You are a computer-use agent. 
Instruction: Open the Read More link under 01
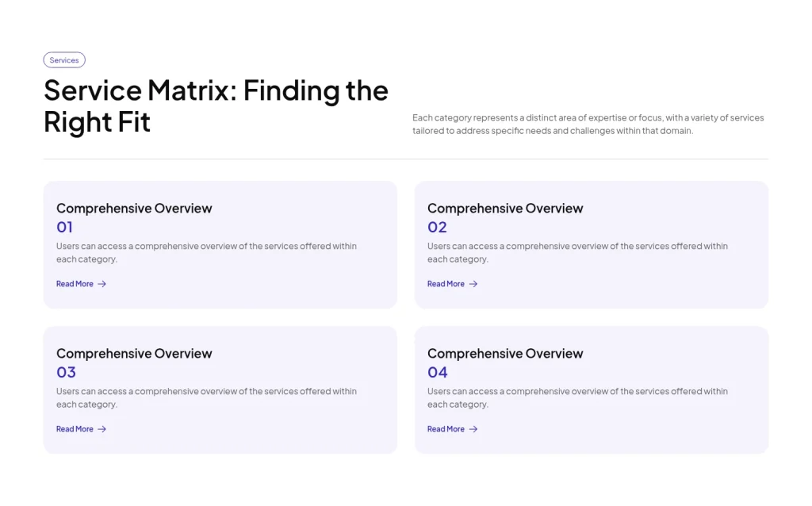click(75, 284)
